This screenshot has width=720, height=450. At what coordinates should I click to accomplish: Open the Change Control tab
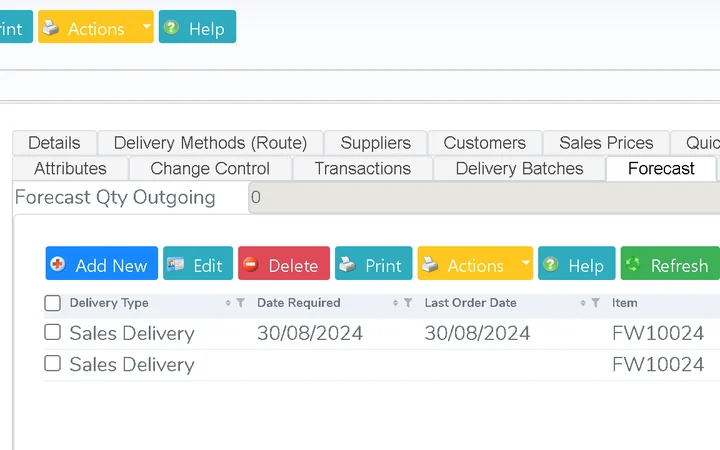pyautogui.click(x=210, y=169)
